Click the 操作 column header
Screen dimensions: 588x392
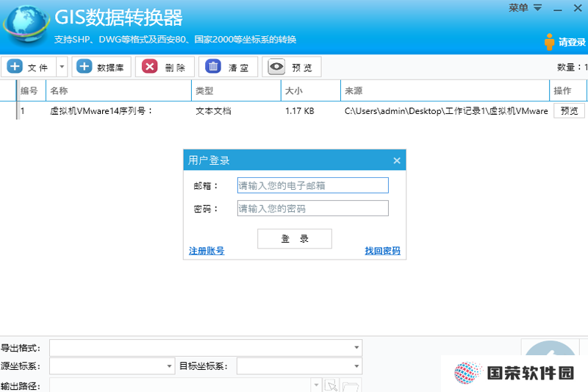(x=568, y=90)
